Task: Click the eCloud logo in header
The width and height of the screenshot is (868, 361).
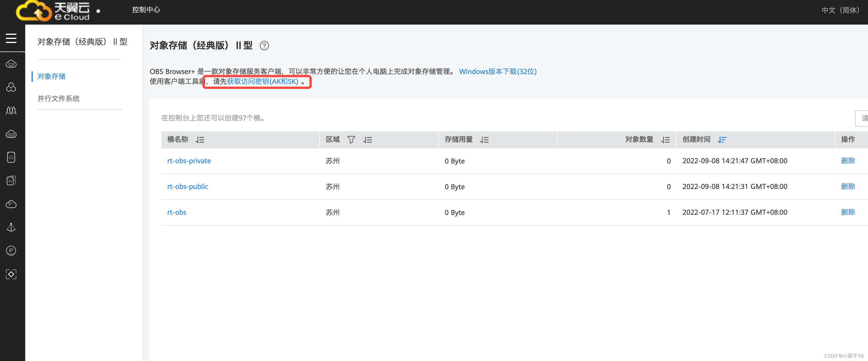Action: 53,11
